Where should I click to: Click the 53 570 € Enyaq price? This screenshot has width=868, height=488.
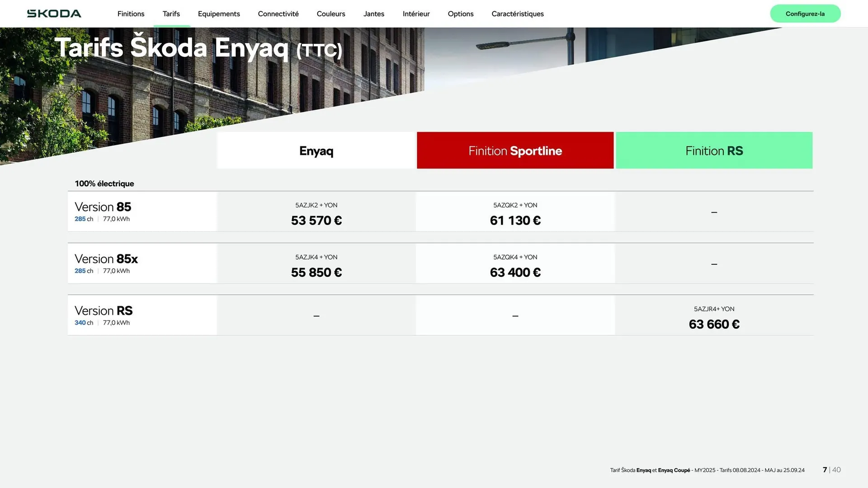[316, 221]
